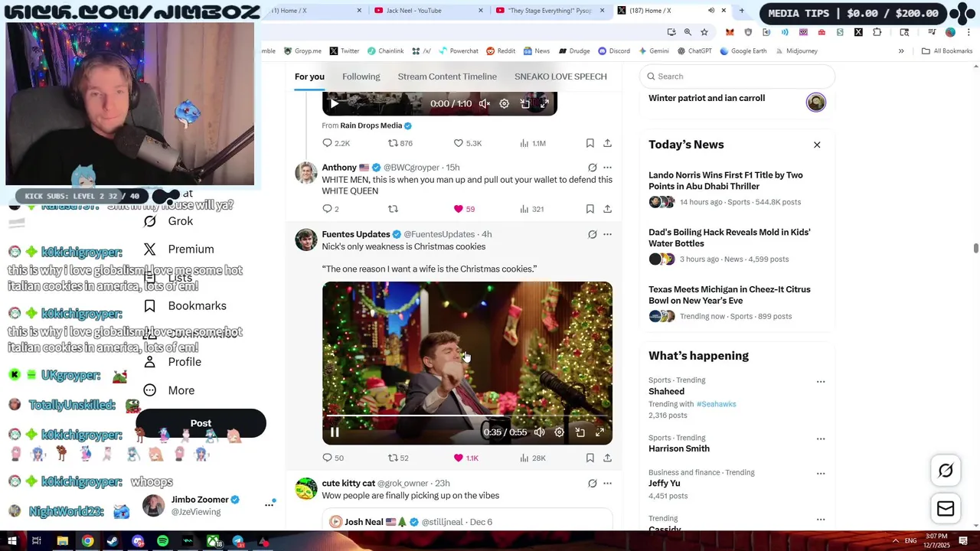The image size is (980, 551).
Task: Open replies on the post with 2.2K comments
Action: tap(336, 143)
